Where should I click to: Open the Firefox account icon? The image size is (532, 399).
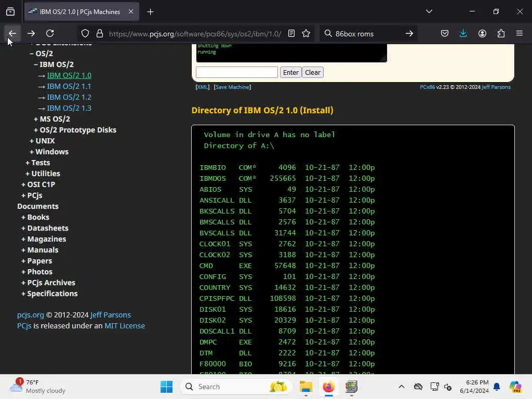click(482, 33)
